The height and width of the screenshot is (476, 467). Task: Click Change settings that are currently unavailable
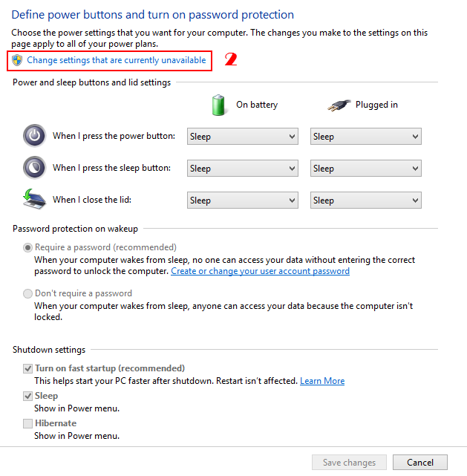[x=117, y=60]
